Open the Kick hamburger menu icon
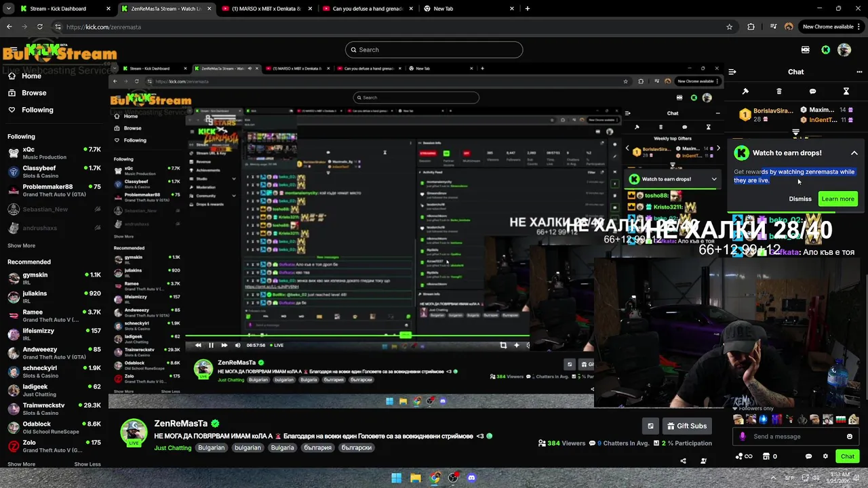868x488 pixels. click(x=12, y=49)
